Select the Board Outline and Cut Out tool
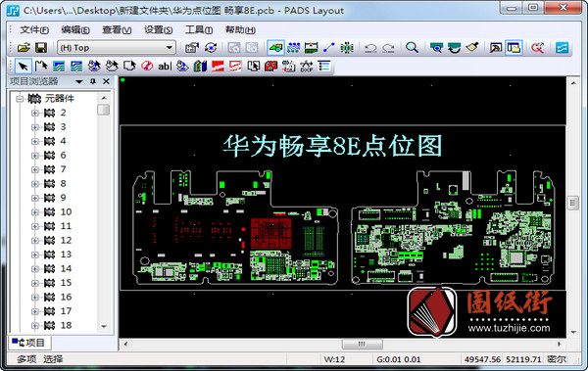This screenshot has width=588, height=371. tap(129, 67)
